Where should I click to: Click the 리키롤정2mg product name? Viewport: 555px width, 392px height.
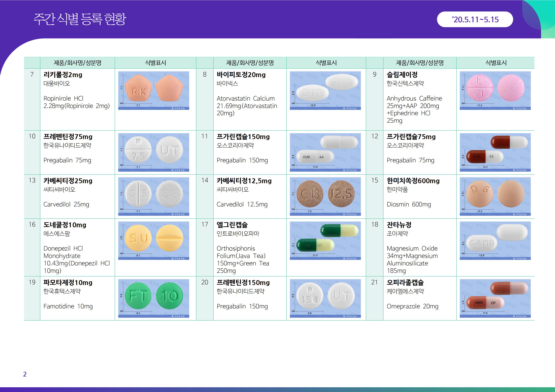(x=63, y=75)
